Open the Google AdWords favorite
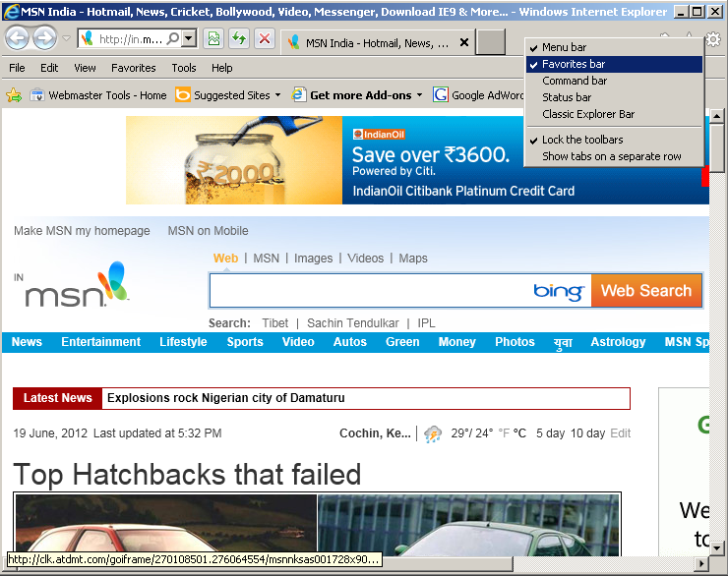Image resolution: width=728 pixels, height=576 pixels. (x=478, y=95)
